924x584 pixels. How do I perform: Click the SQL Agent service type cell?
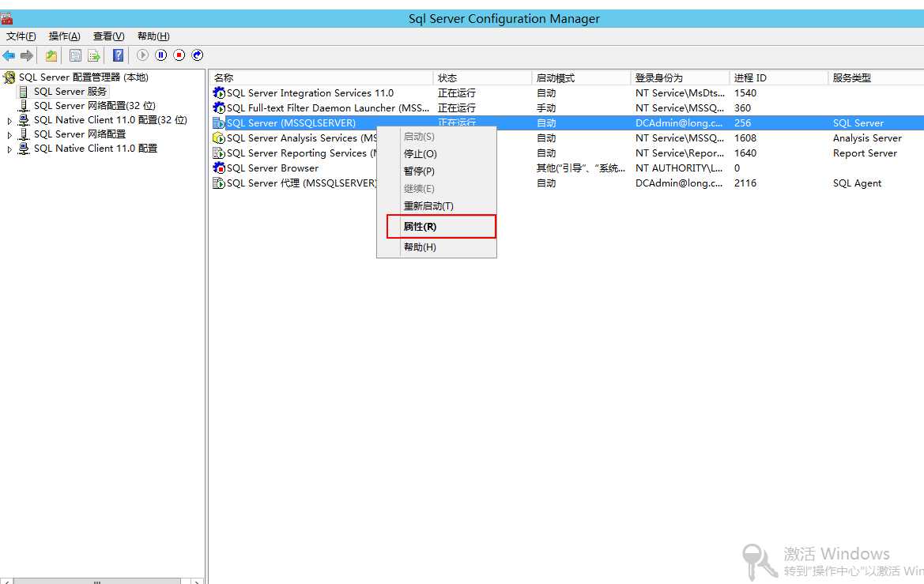pyautogui.click(x=857, y=183)
